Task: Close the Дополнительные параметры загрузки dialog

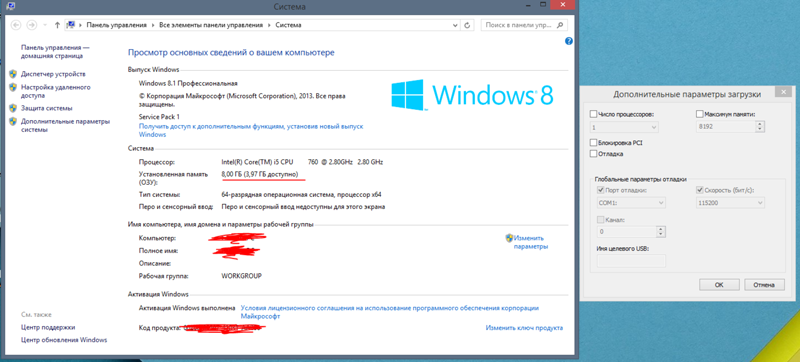Action: 783,92
